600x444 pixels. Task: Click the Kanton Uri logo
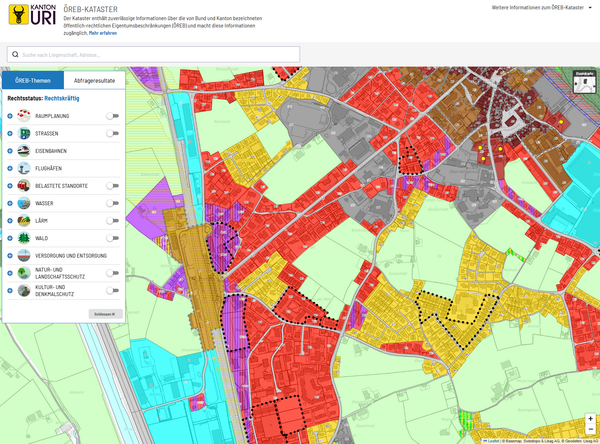click(32, 15)
